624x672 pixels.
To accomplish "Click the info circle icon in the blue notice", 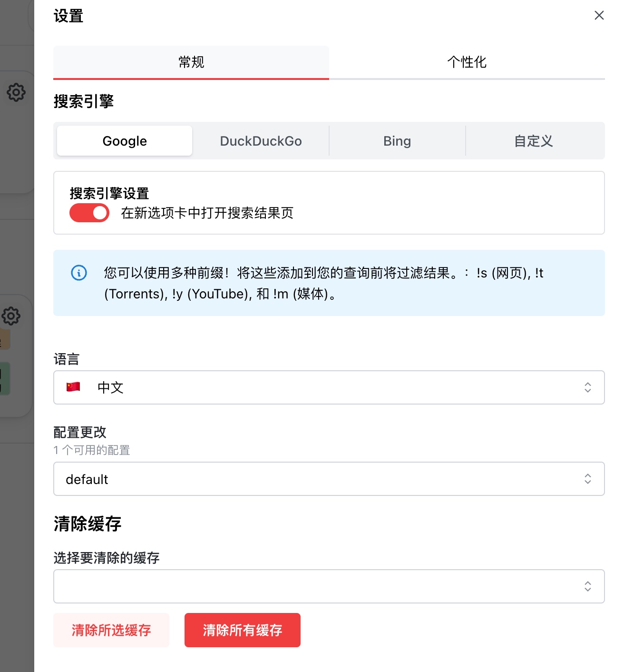I will 79,273.
